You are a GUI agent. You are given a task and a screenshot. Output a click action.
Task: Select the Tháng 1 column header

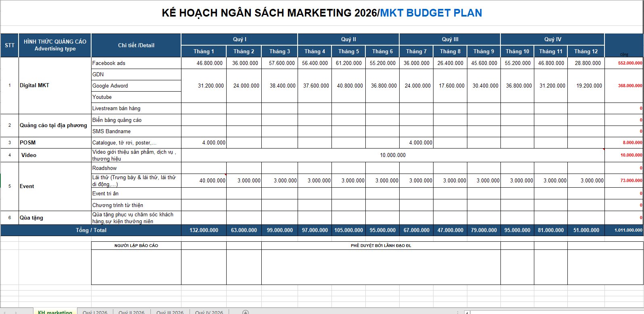[x=204, y=51]
